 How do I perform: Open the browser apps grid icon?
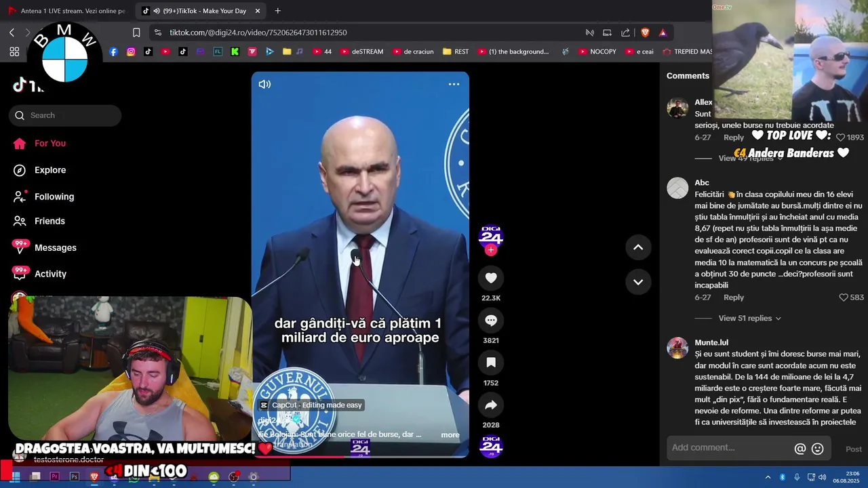coord(14,52)
